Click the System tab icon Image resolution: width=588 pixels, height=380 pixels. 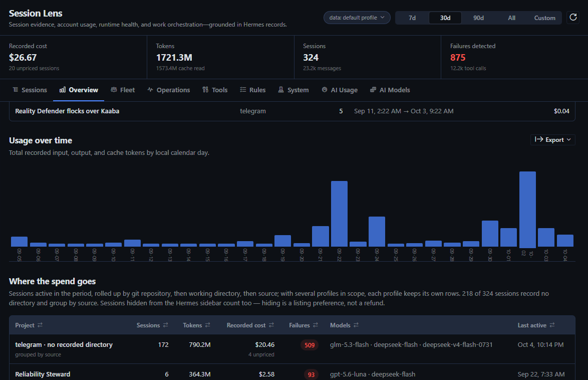click(x=281, y=90)
